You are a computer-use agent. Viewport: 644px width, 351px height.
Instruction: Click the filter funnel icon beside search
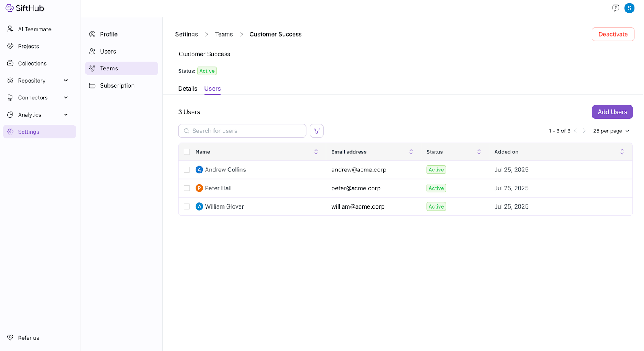[x=316, y=131]
